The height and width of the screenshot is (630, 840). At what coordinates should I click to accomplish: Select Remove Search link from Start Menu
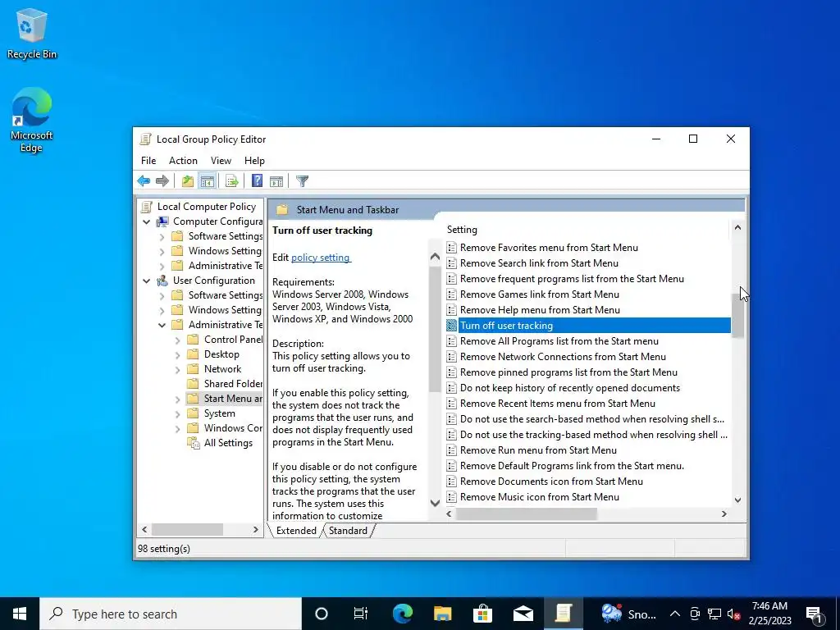(x=539, y=263)
